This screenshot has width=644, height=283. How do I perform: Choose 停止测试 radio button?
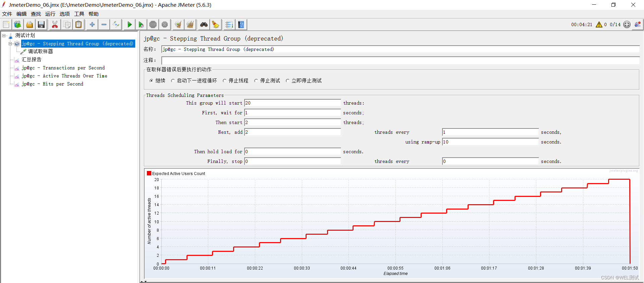pos(256,81)
